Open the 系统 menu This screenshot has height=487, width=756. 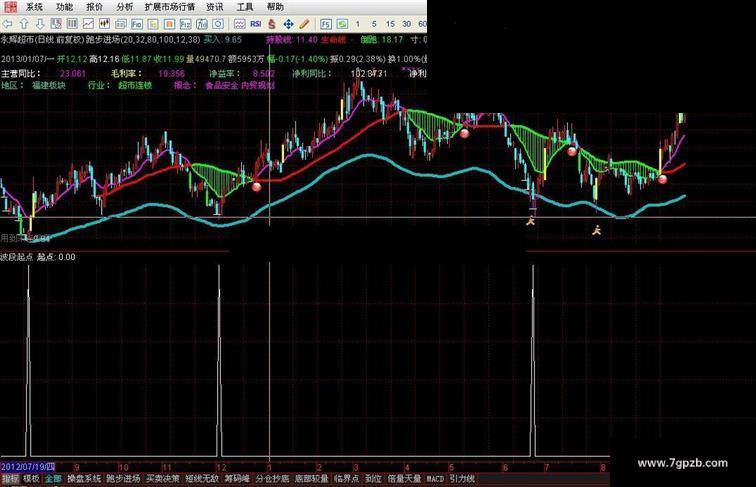coord(34,7)
